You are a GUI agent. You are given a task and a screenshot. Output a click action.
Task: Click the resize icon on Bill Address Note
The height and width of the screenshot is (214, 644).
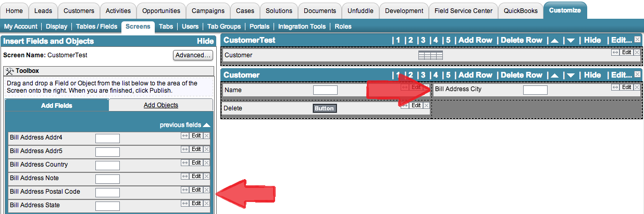point(184,177)
